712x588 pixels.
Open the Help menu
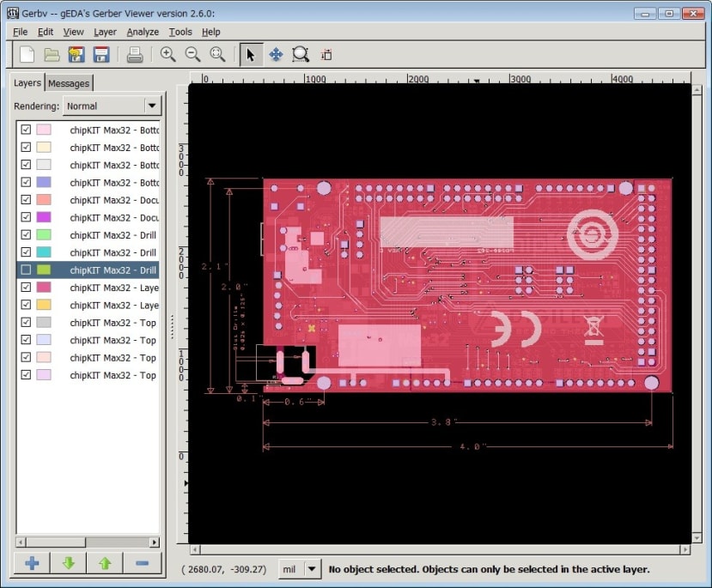[210, 32]
